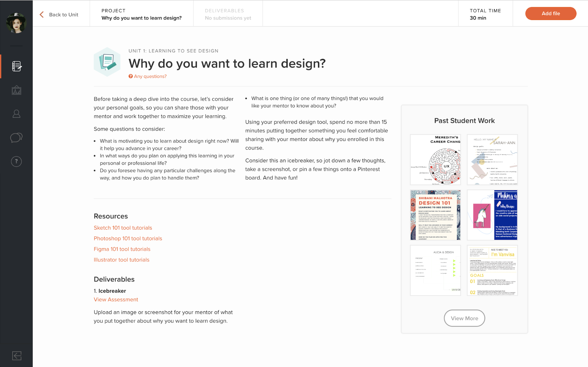The width and height of the screenshot is (588, 367).
Task: Click the logout/exit icon at bottom of sidebar
Action: [x=16, y=355]
